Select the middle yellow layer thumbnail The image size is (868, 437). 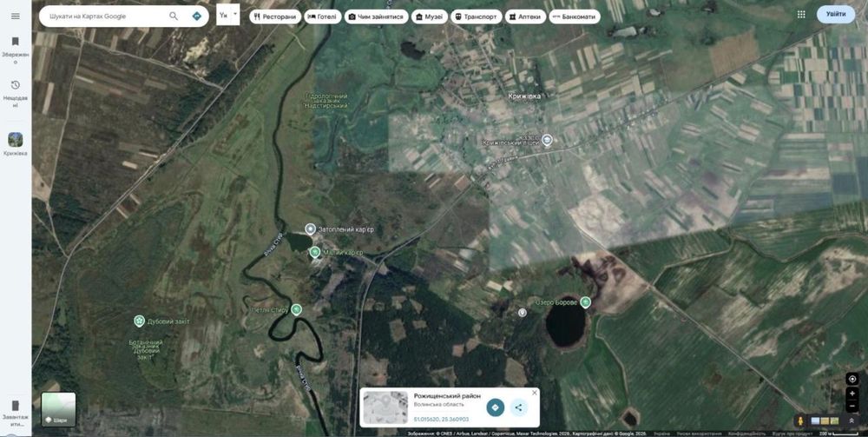click(x=825, y=421)
